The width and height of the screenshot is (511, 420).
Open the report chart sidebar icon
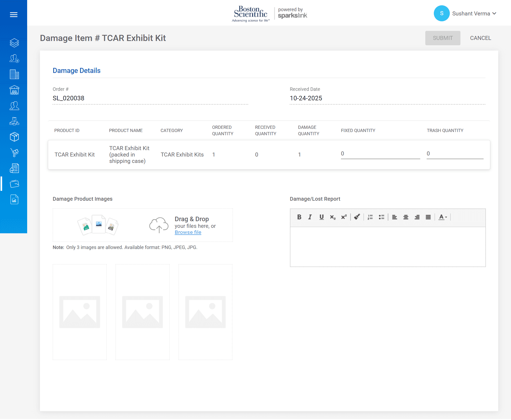point(14,199)
